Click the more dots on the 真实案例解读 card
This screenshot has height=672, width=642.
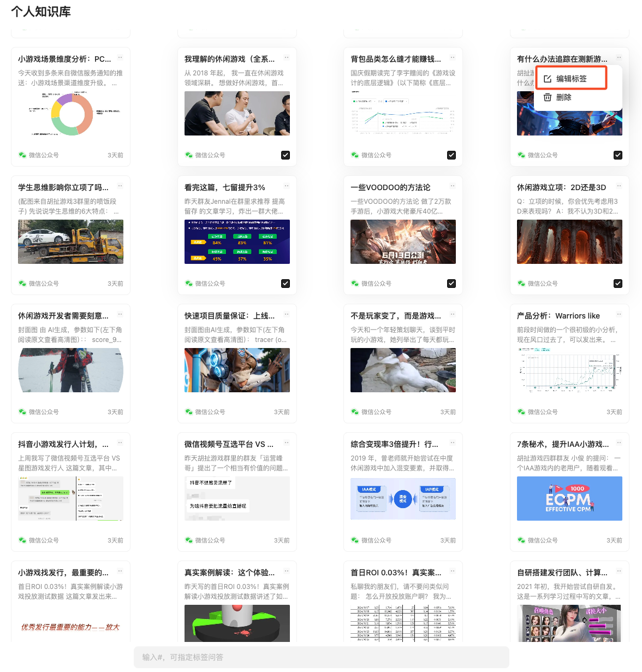287,571
